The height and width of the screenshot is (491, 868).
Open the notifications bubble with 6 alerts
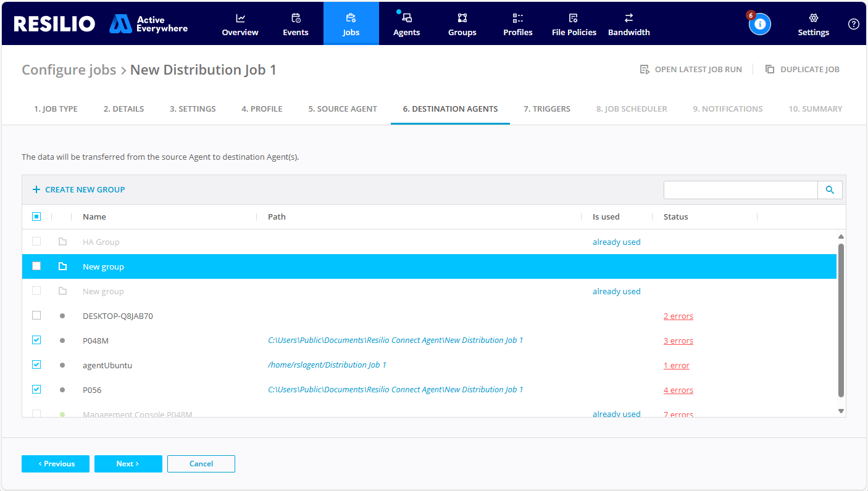click(760, 23)
